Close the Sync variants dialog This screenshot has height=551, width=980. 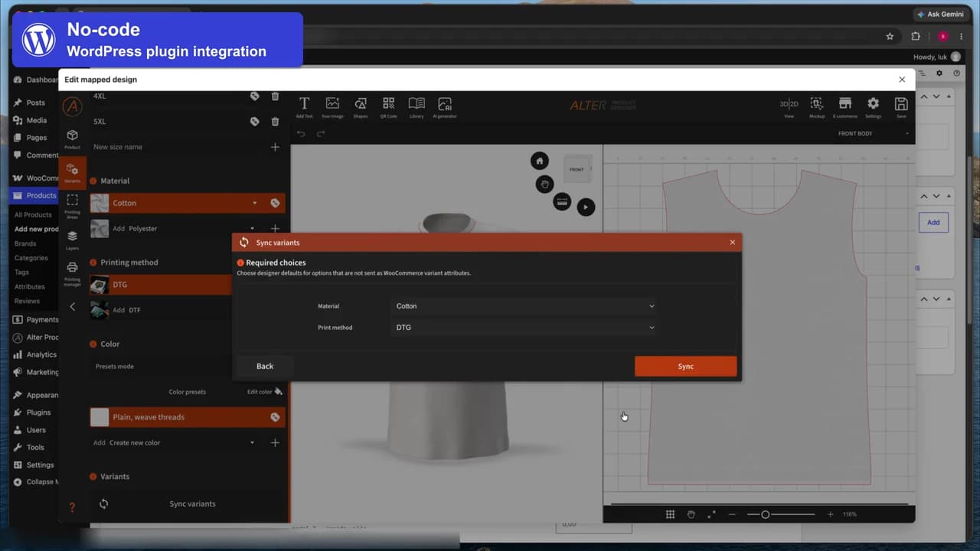point(732,243)
